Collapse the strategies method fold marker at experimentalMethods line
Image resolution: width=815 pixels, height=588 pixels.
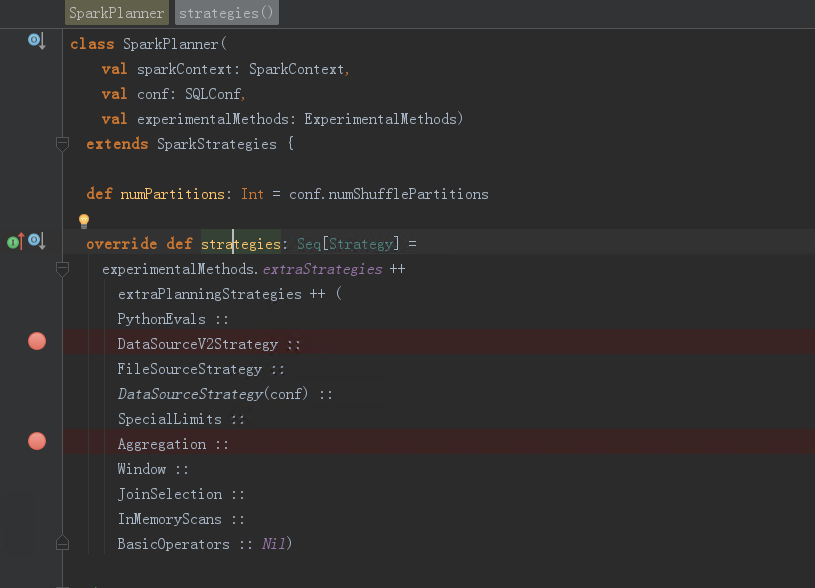(x=62, y=269)
